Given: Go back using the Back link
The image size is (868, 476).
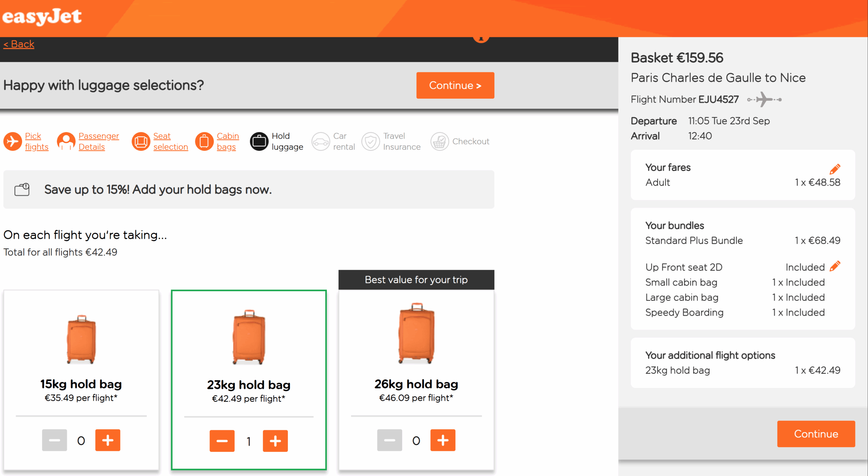Looking at the screenshot, I should [19, 44].
